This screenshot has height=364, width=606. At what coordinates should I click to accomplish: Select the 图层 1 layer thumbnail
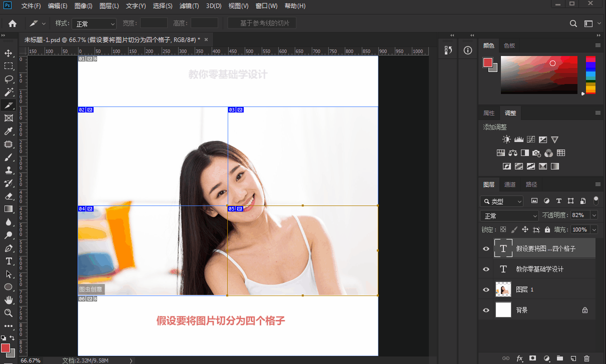pos(503,289)
